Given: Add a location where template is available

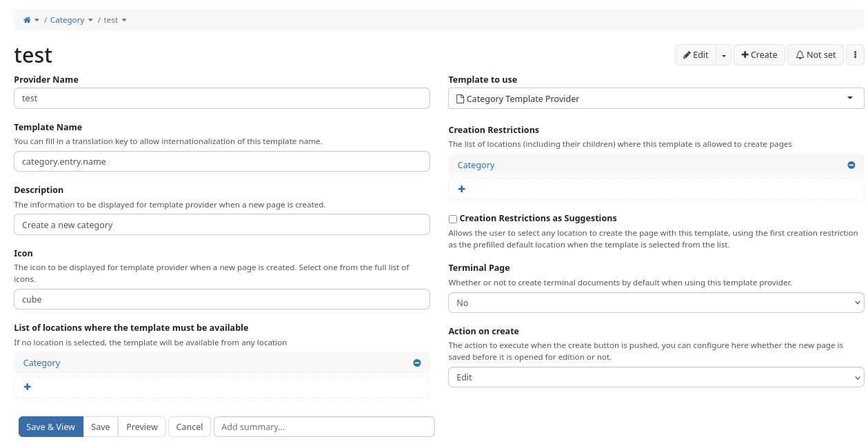Looking at the screenshot, I should coord(28,387).
